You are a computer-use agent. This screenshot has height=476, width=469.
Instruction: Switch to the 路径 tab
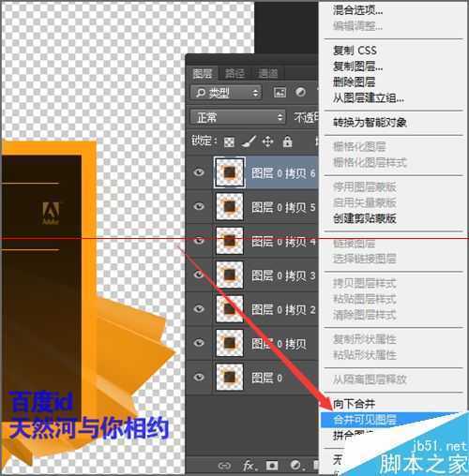tap(235, 74)
